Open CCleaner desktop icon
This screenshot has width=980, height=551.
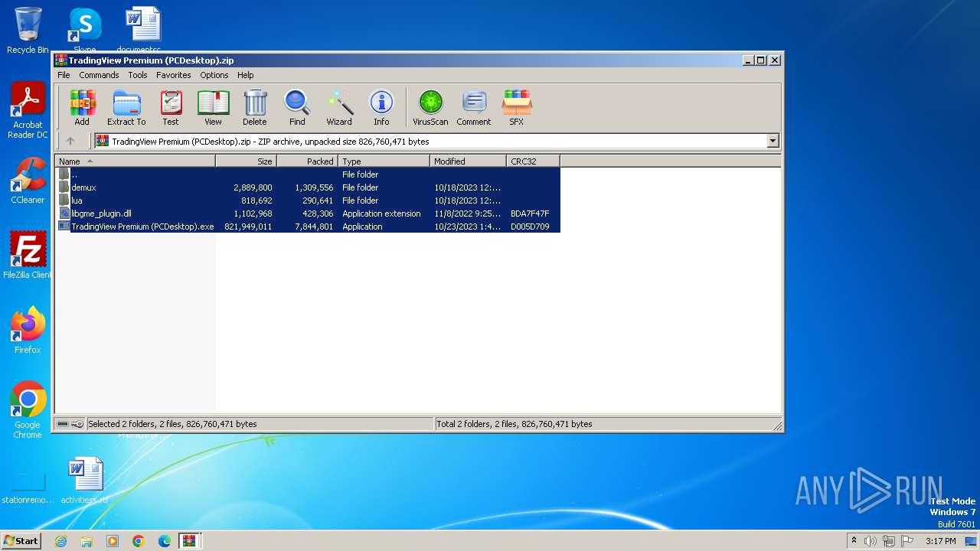[28, 181]
